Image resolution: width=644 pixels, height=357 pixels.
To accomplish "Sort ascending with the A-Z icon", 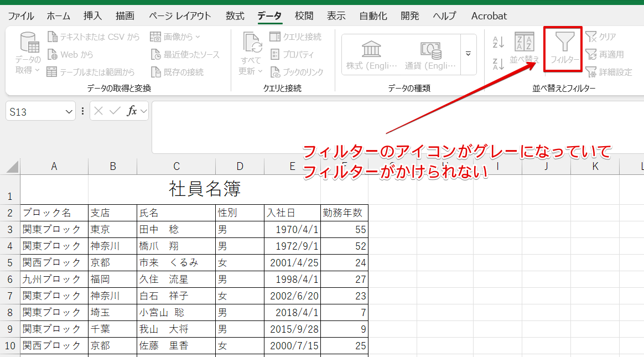I will pyautogui.click(x=498, y=42).
